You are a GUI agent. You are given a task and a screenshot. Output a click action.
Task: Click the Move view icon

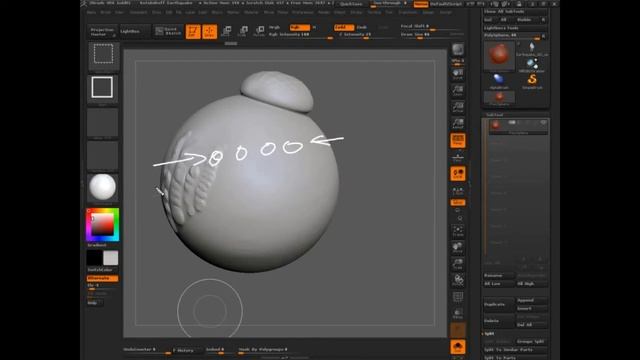tap(458, 247)
